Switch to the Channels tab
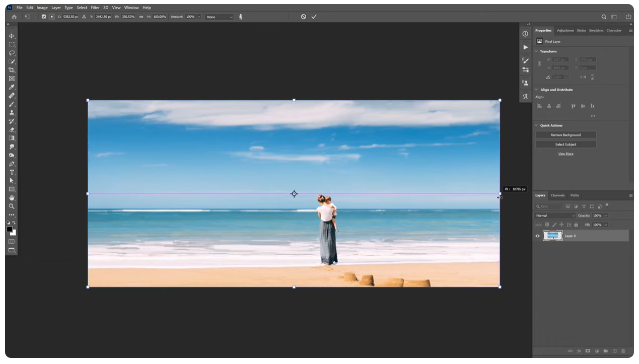 point(557,195)
